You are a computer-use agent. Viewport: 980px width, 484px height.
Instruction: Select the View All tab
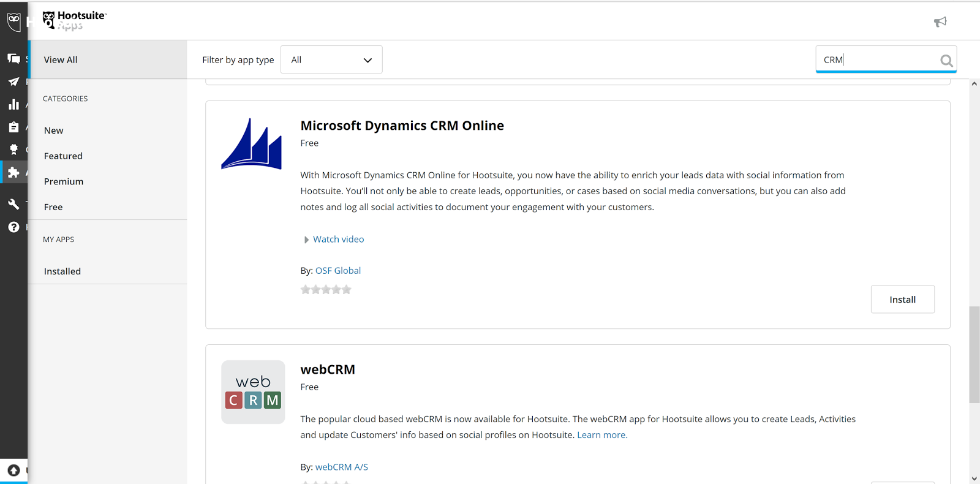(x=108, y=59)
